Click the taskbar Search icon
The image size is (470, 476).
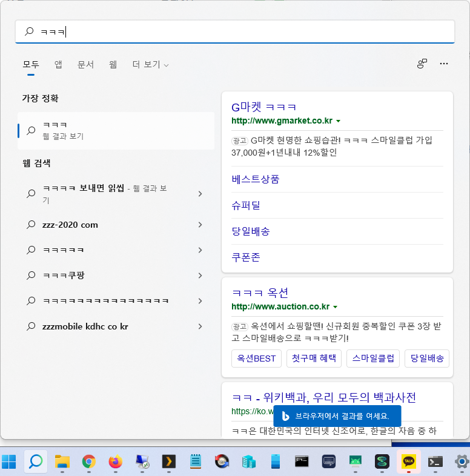point(36,461)
